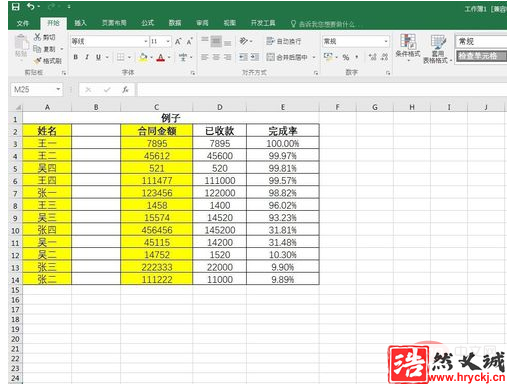
Task: Toggle Wrap Text (自动换行)
Action: [284, 41]
